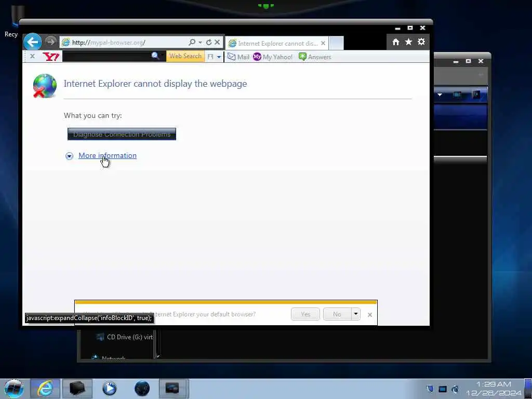Open the address bar autocomplete dropdown arrow
532x399 pixels.
200,43
